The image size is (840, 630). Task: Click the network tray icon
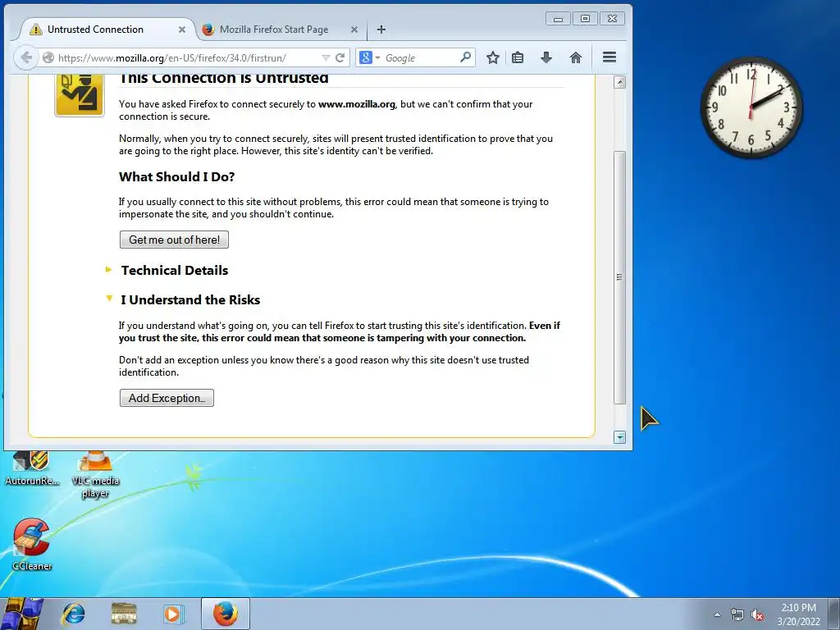(737, 614)
